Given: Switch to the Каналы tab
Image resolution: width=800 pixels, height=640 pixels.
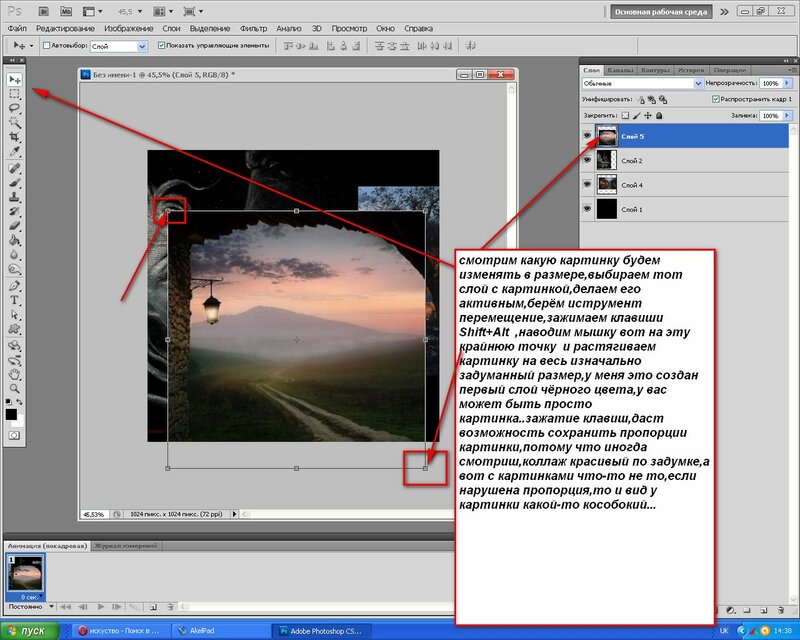Looking at the screenshot, I should coord(620,70).
